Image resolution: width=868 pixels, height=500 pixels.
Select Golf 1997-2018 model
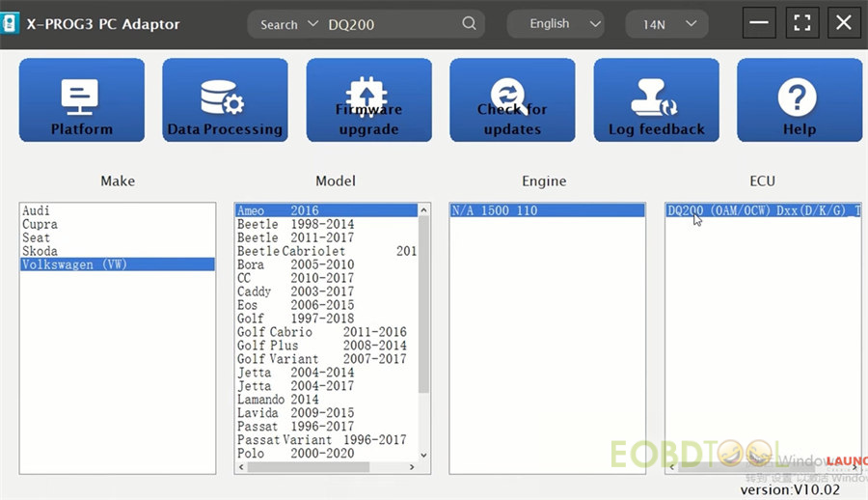(x=326, y=319)
